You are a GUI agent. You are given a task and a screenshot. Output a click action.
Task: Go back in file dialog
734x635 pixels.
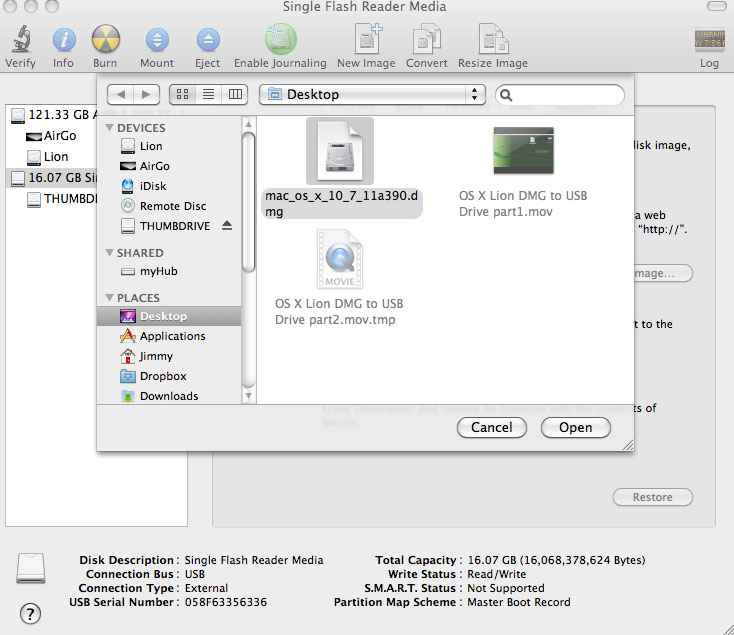tap(120, 95)
